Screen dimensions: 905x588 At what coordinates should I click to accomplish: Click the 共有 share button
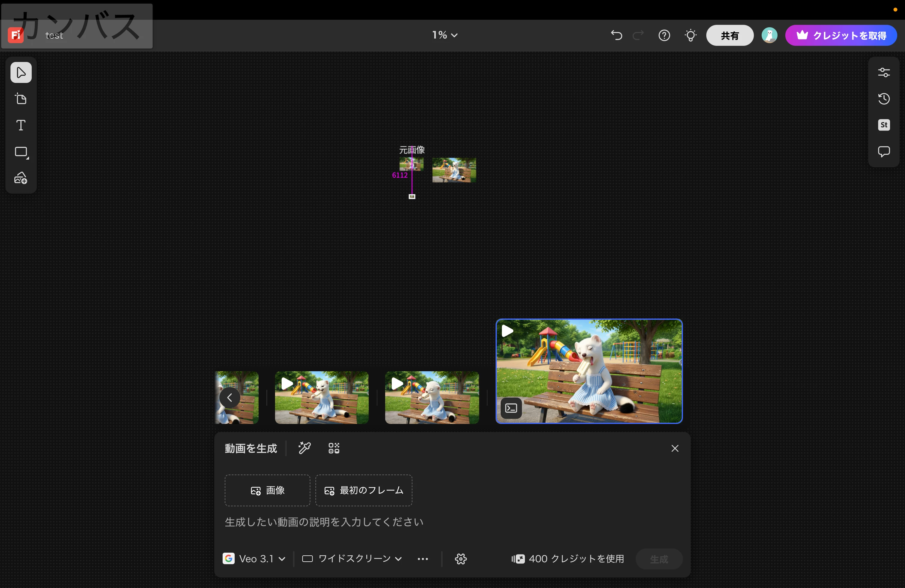[729, 35]
